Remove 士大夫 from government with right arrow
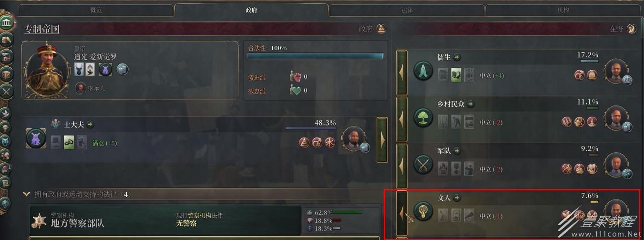 [x=382, y=138]
